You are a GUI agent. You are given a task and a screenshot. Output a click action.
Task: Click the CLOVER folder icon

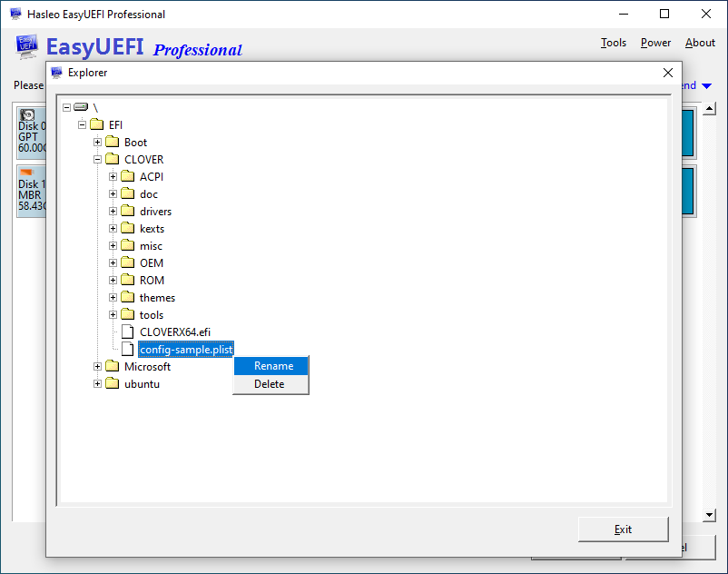pos(112,158)
